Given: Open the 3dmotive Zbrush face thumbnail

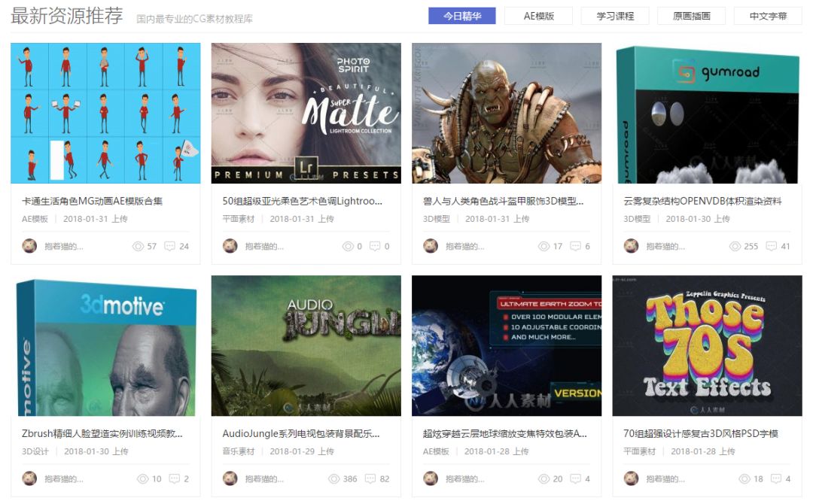Looking at the screenshot, I should pyautogui.click(x=106, y=345).
